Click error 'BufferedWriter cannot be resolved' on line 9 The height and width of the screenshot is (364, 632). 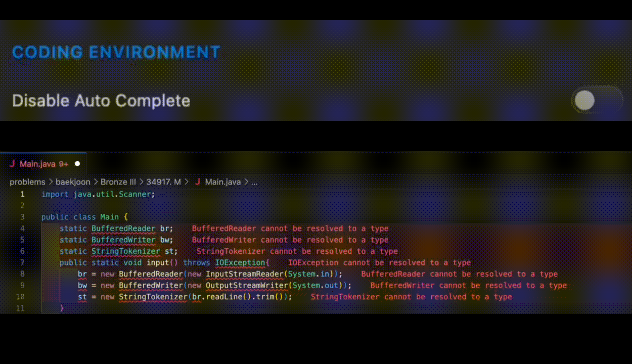[469, 285]
